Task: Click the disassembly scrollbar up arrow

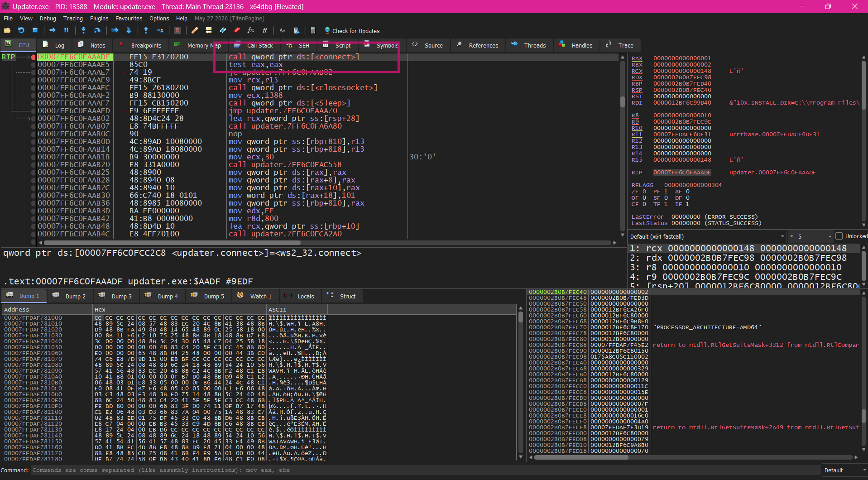Action: pos(623,57)
